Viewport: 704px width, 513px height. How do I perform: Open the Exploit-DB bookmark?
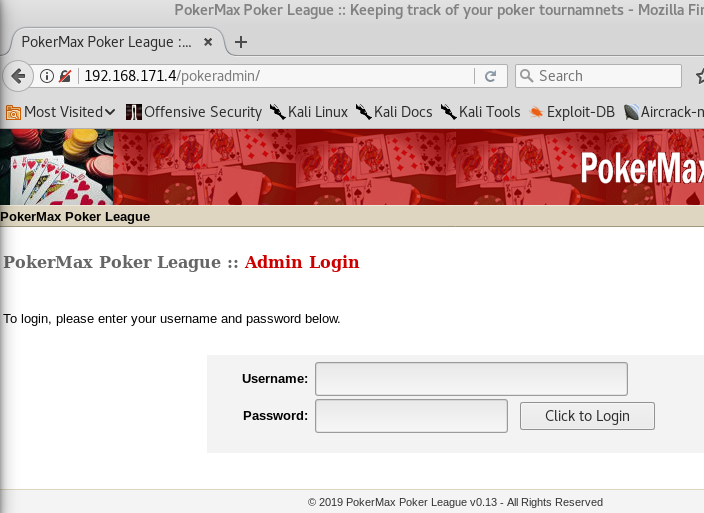[x=572, y=112]
